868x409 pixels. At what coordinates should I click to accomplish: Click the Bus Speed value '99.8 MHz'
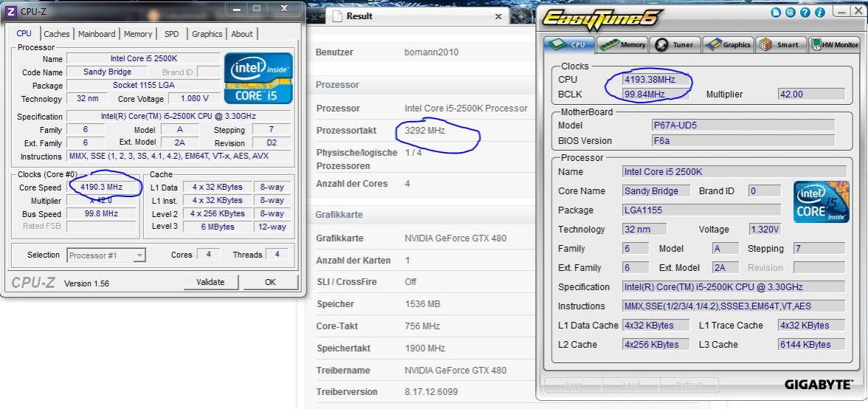pyautogui.click(x=102, y=213)
